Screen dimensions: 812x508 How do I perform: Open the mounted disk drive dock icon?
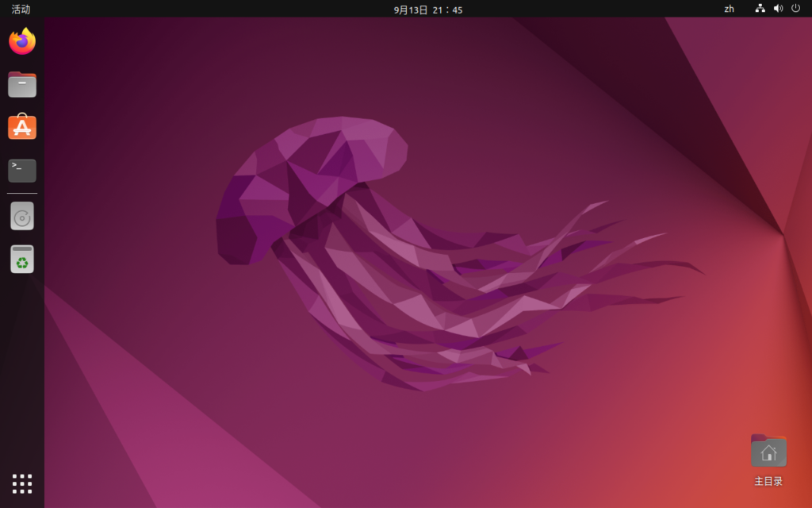(21, 216)
